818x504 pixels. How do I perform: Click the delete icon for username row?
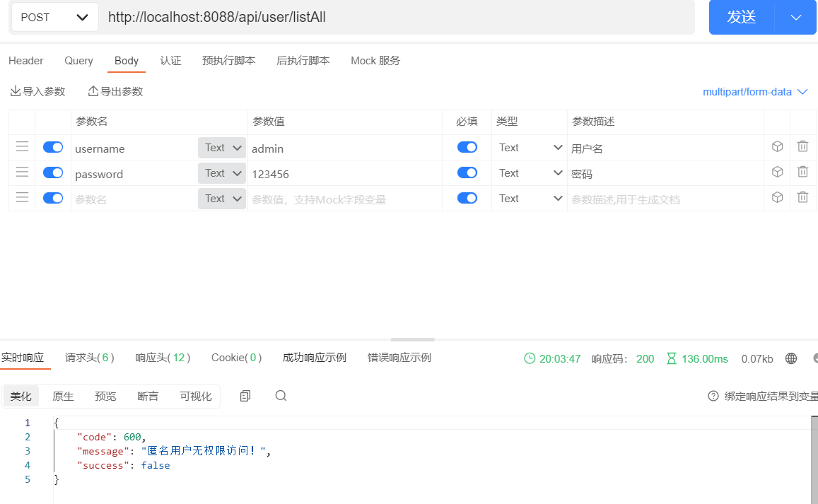coord(802,146)
